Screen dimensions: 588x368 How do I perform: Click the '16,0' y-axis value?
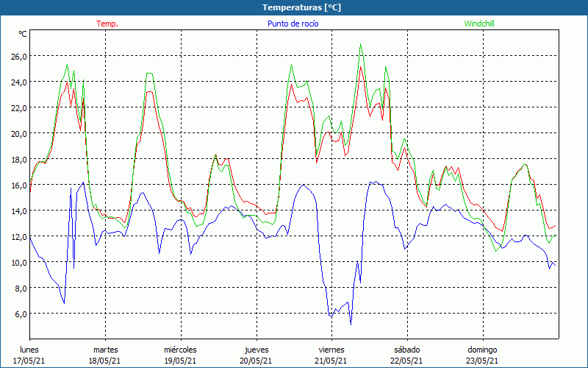coord(19,185)
